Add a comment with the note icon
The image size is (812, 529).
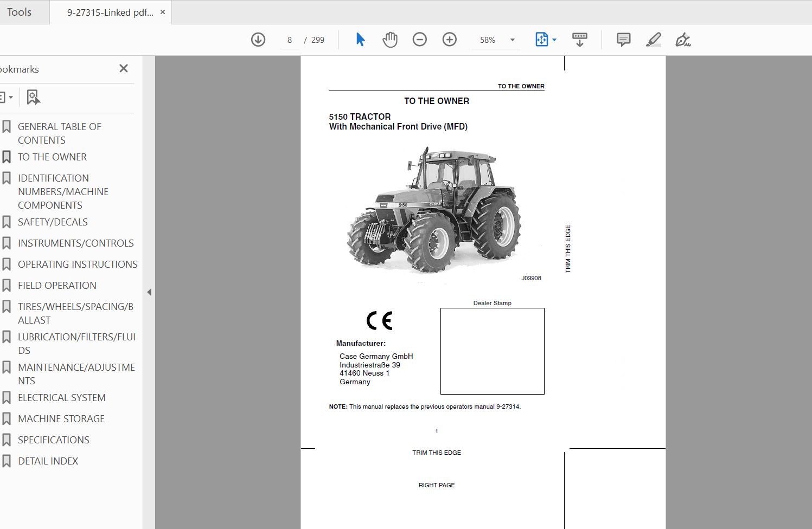623,40
